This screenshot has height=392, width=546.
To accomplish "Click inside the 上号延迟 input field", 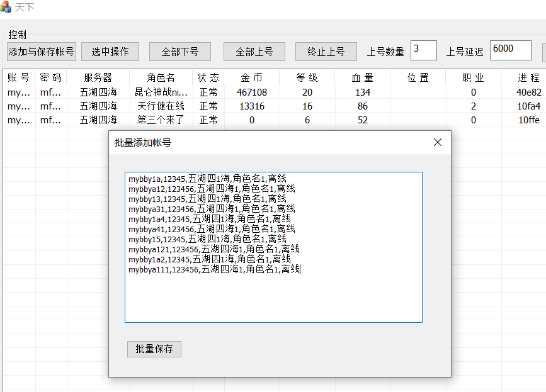I will pyautogui.click(x=510, y=49).
